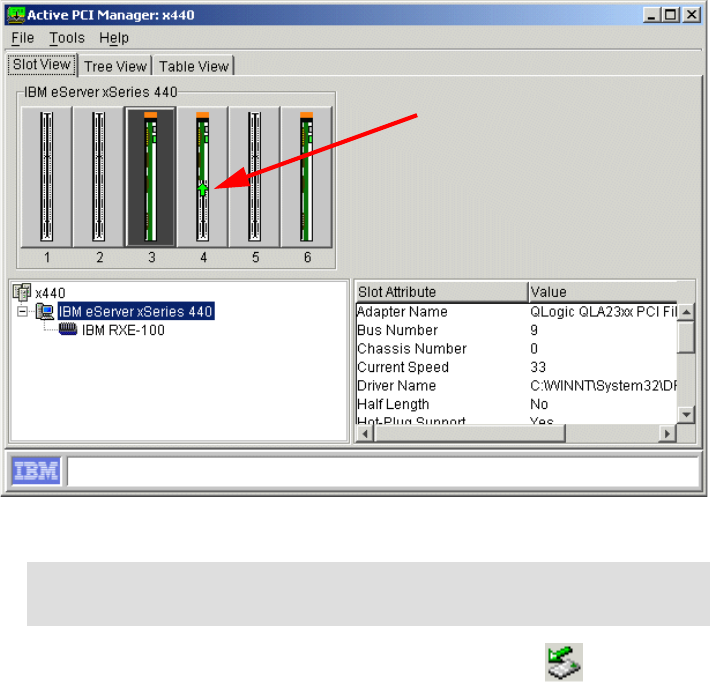Select the adapter in slot 6

[307, 177]
